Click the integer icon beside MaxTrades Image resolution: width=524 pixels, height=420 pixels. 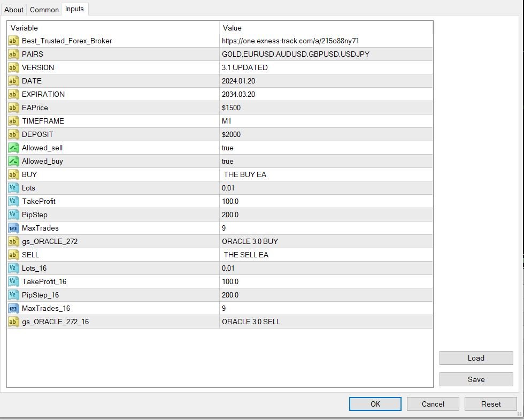pos(13,228)
